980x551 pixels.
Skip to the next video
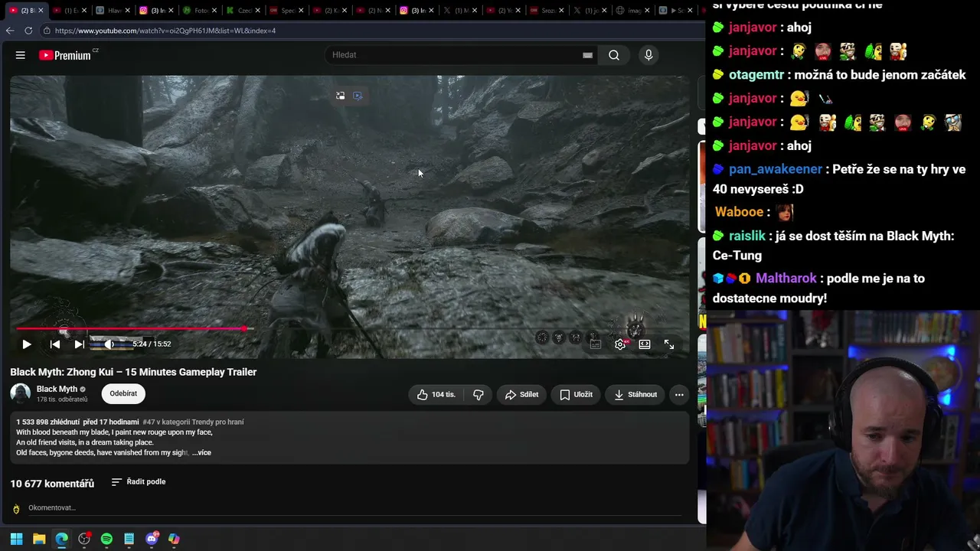coord(79,344)
